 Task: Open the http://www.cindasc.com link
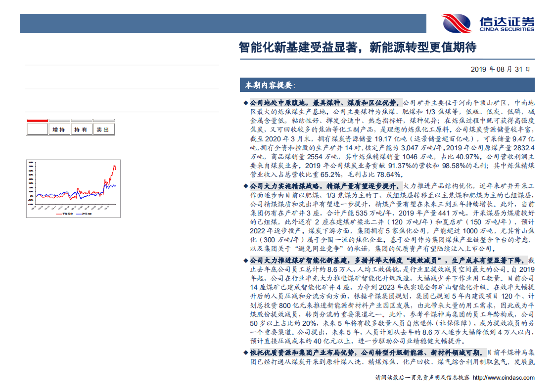tap(504, 378)
